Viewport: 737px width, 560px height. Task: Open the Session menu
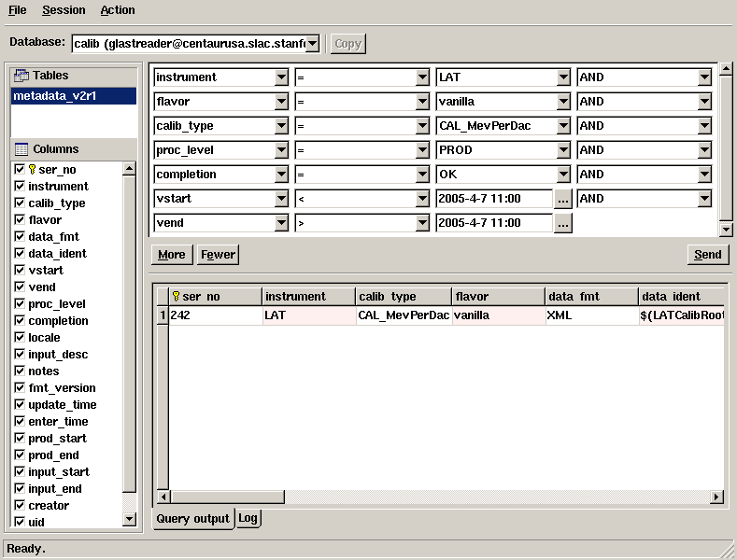click(64, 10)
